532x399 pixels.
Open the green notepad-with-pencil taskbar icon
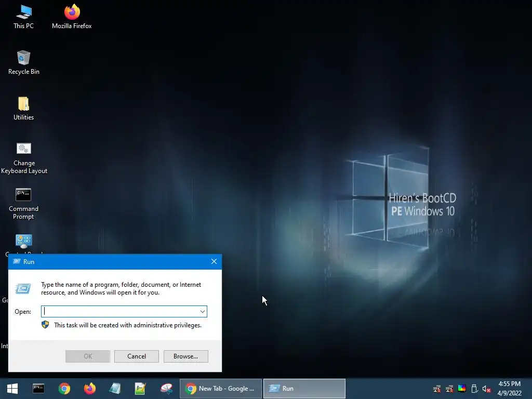[x=140, y=389]
